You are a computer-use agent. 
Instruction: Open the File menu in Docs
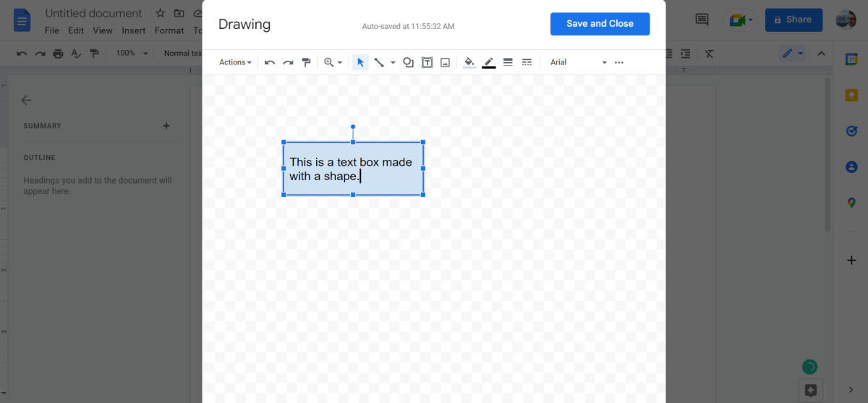pos(51,30)
